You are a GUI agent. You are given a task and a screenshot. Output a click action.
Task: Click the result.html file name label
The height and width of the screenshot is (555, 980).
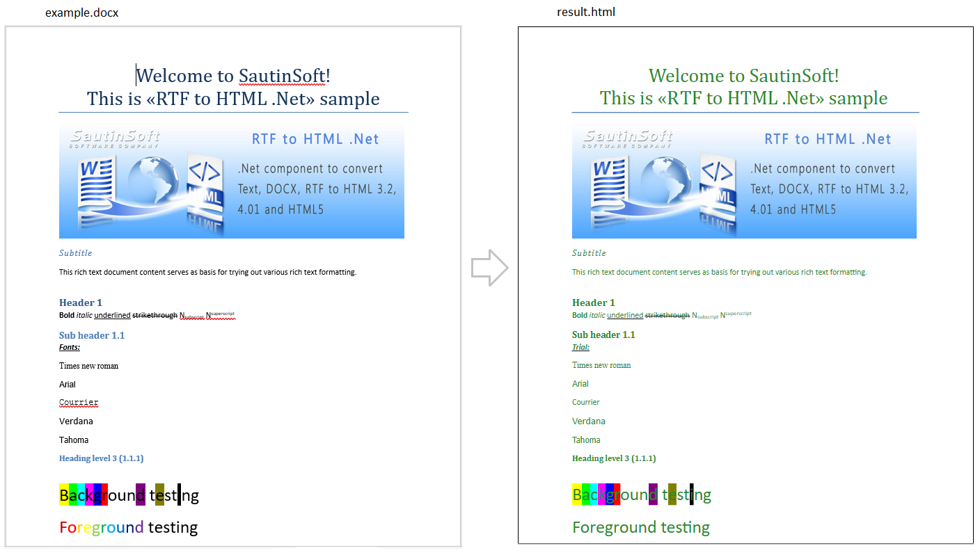tap(586, 12)
